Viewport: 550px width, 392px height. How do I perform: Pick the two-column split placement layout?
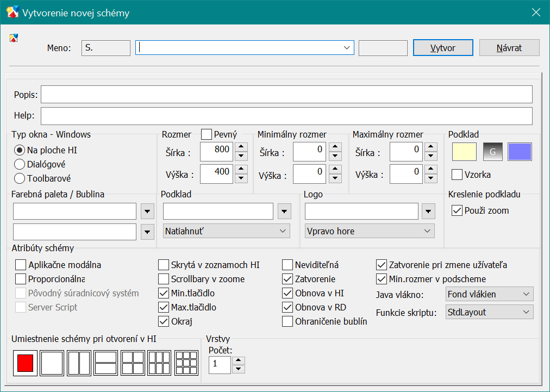tap(79, 363)
